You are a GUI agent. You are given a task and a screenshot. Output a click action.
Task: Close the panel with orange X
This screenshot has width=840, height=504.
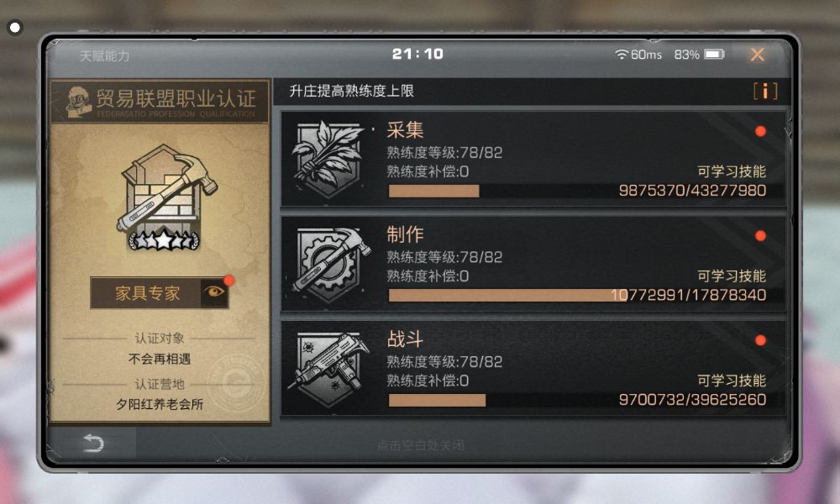[758, 54]
